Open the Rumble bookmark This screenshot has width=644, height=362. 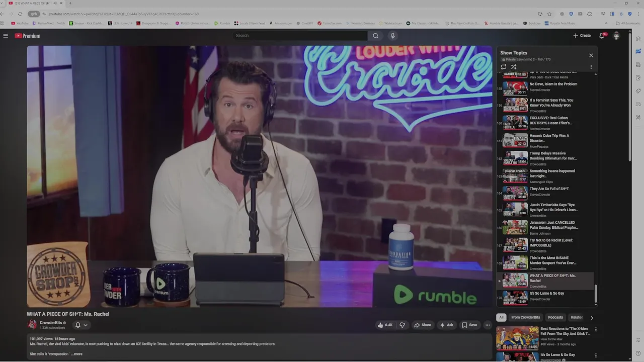click(222, 23)
